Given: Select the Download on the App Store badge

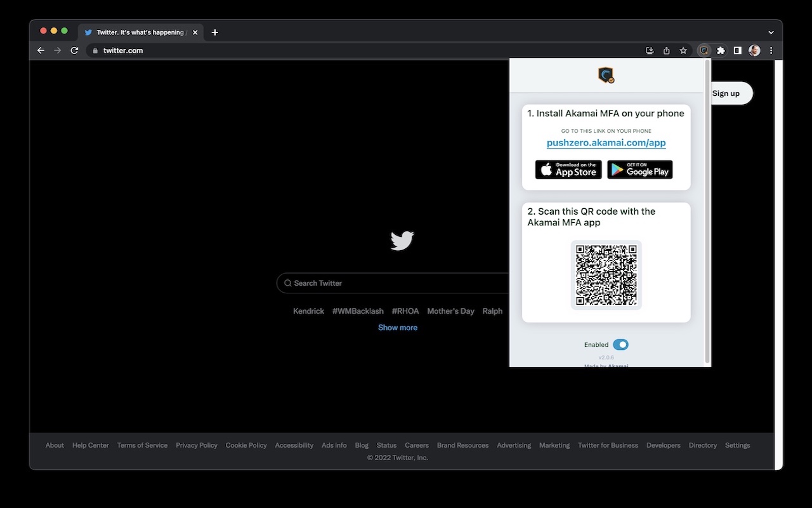Looking at the screenshot, I should click(x=568, y=170).
